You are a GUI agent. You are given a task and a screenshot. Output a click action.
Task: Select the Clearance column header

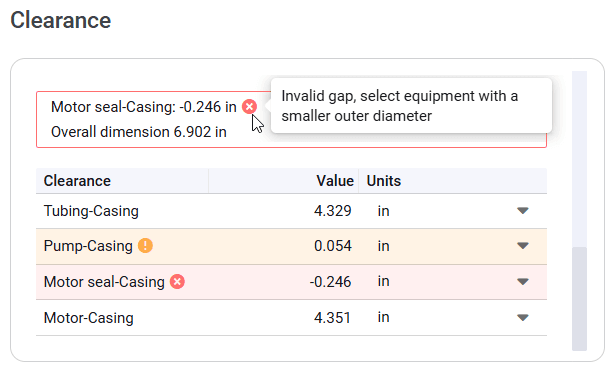point(77,181)
